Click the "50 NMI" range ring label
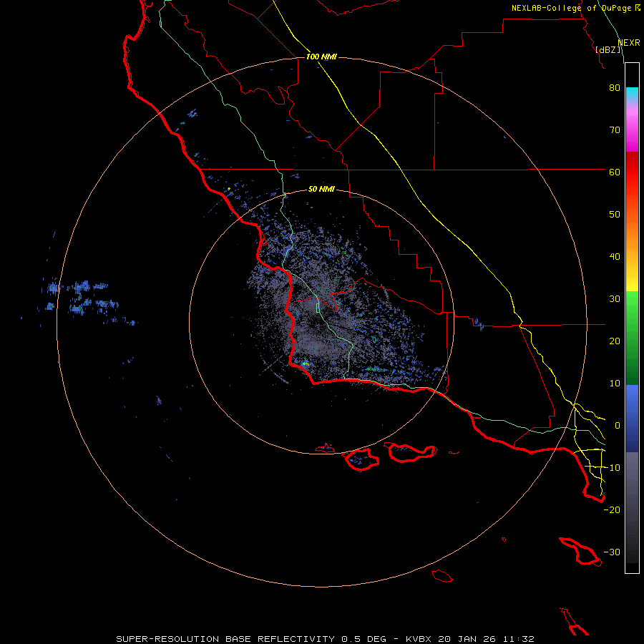 coord(321,190)
